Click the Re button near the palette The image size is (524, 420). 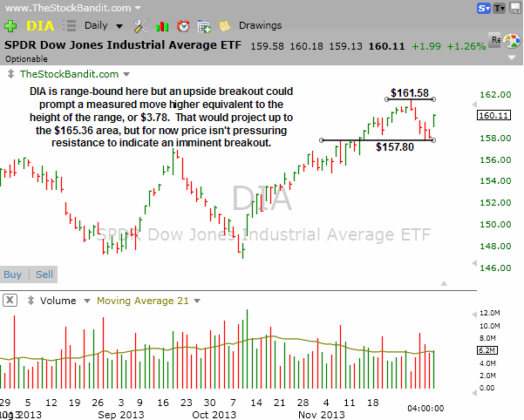pos(495,40)
